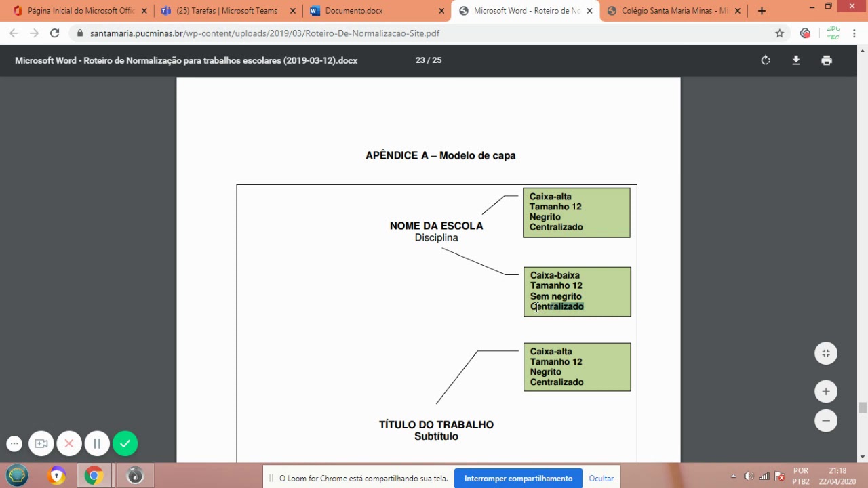The image size is (868, 488).
Task: Toggle the Loom camera bubble
Action: click(41, 444)
